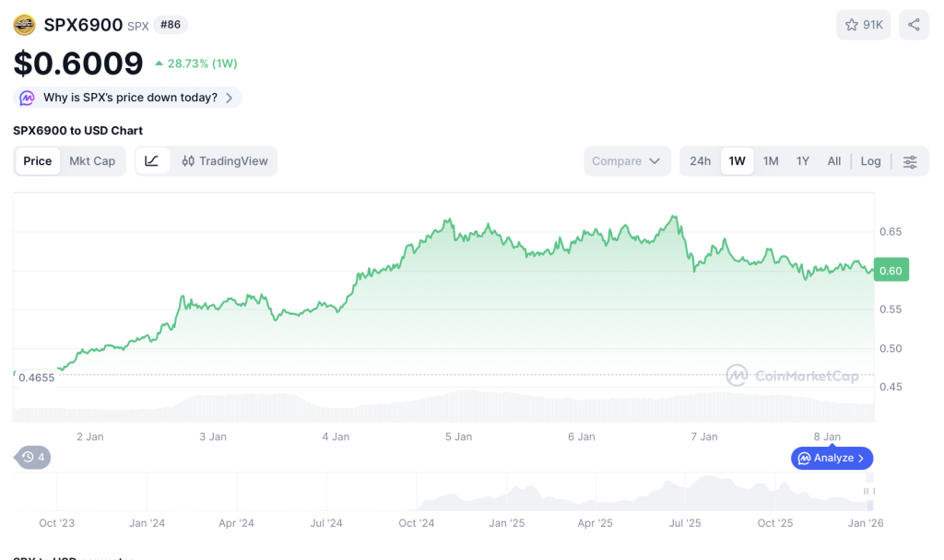Open the history events badge showing 4

(32, 457)
